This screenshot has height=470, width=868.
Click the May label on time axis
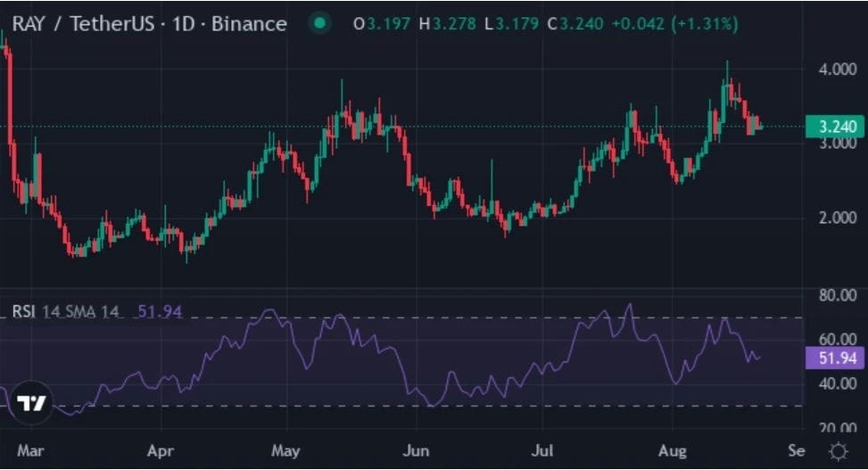pyautogui.click(x=285, y=450)
